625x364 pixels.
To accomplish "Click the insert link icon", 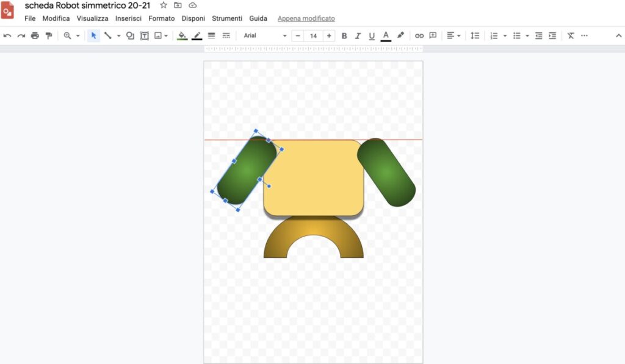I will pos(419,36).
